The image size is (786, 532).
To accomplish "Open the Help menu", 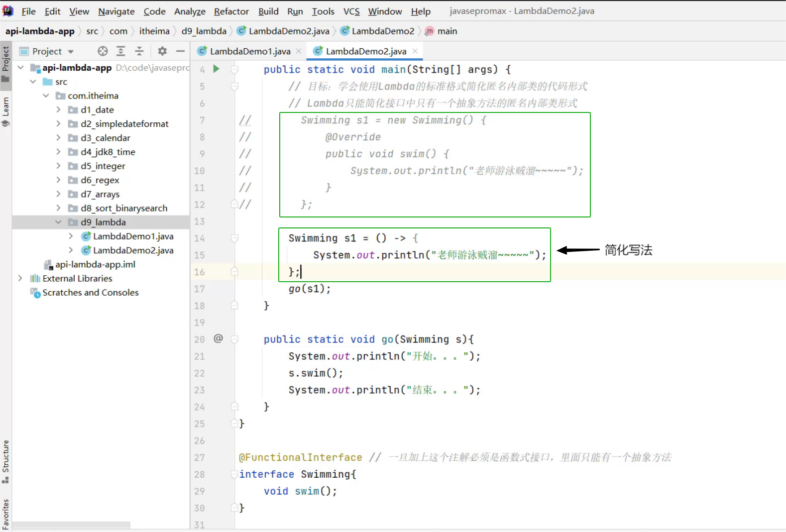I will click(421, 11).
